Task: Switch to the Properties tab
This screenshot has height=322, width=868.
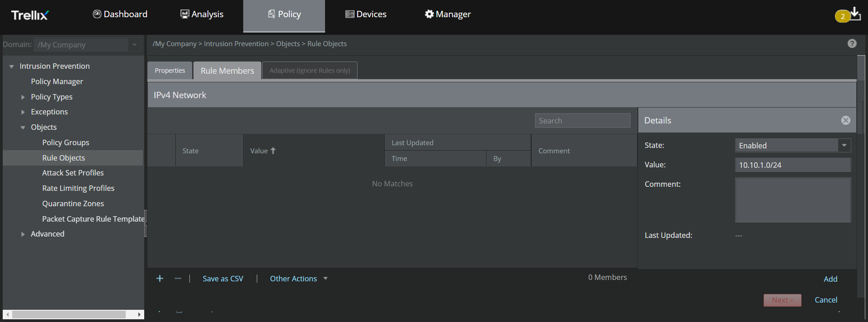Action: click(170, 71)
